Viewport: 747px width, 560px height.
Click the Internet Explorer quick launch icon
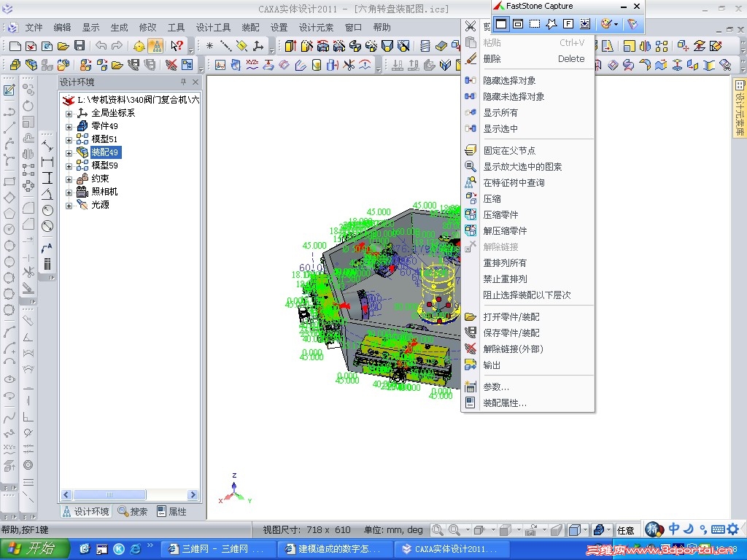point(135,549)
